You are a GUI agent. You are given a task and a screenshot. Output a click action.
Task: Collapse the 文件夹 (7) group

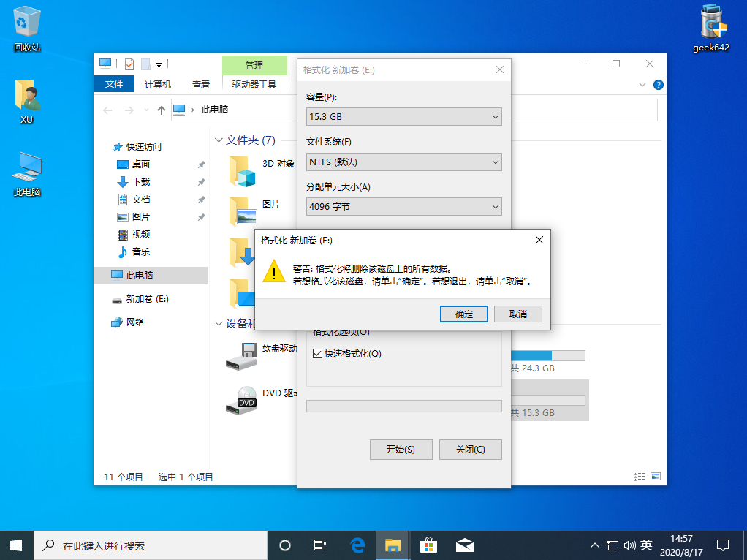click(219, 140)
